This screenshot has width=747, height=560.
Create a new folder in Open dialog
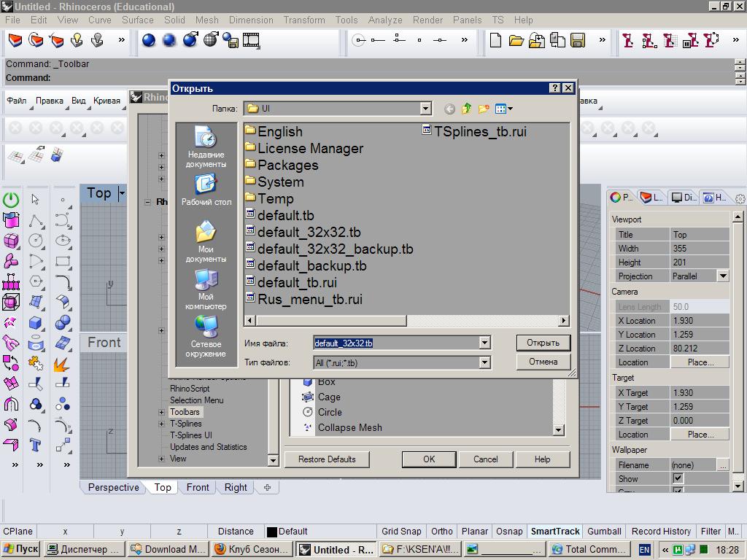[484, 109]
